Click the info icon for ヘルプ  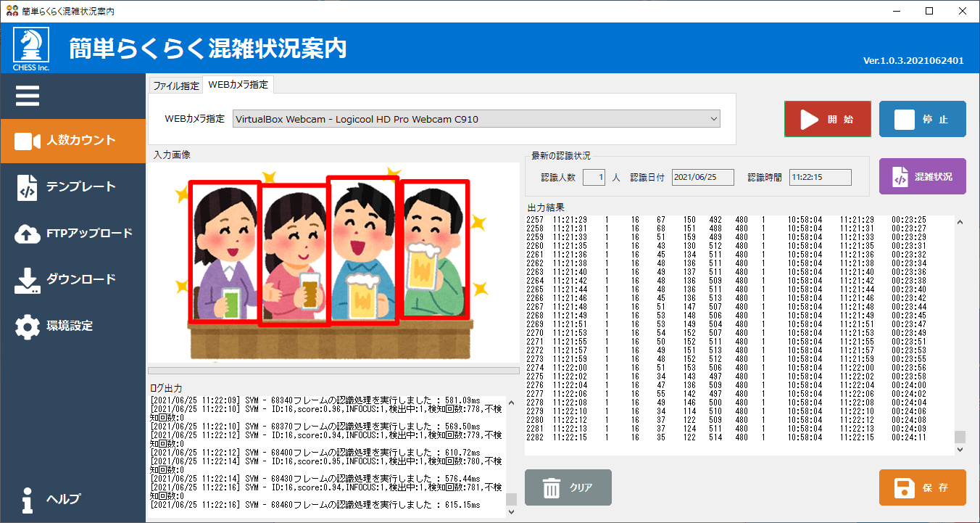pyautogui.click(x=28, y=499)
